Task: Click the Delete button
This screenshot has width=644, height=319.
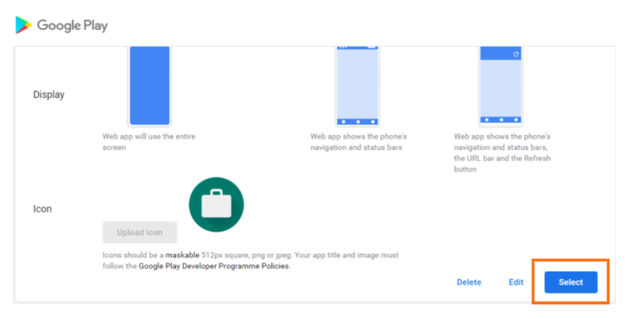Action: tap(469, 283)
